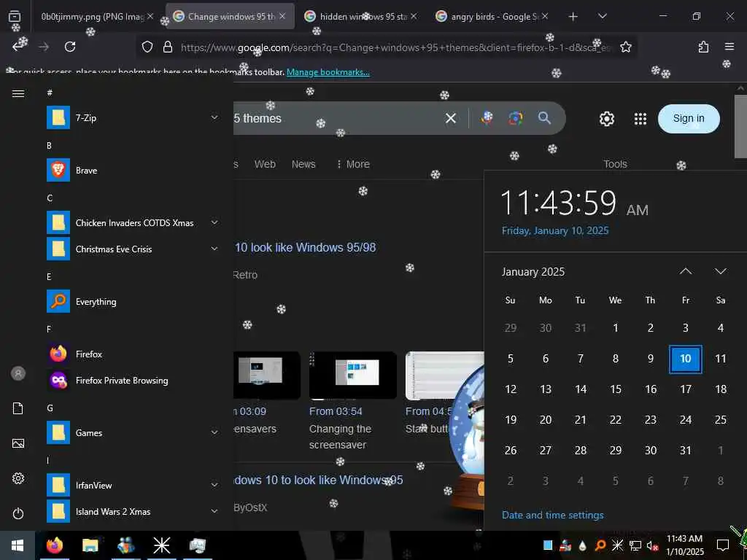Open Documents icon in Start sidebar
747x560 pixels.
click(x=18, y=408)
